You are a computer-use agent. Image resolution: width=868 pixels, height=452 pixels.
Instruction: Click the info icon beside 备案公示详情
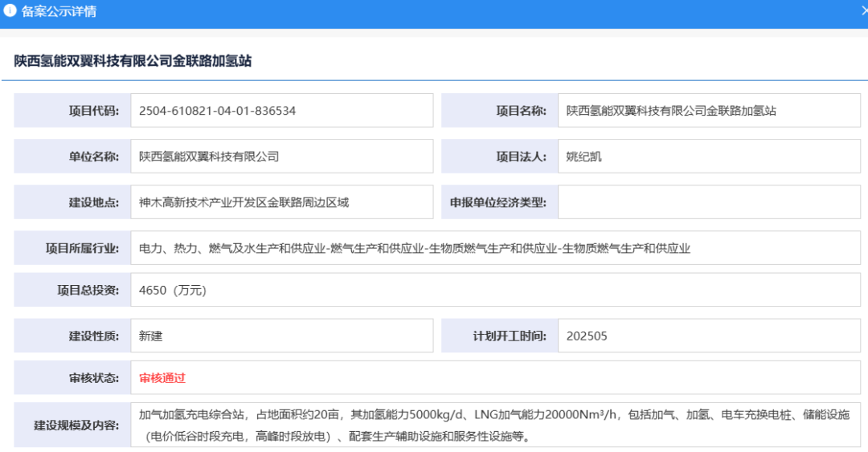tap(10, 11)
